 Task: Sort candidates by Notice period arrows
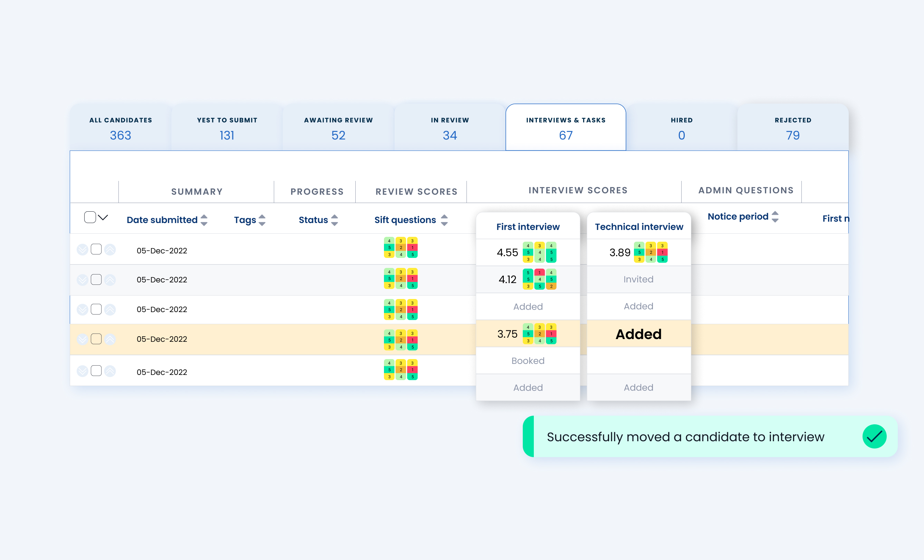click(775, 217)
